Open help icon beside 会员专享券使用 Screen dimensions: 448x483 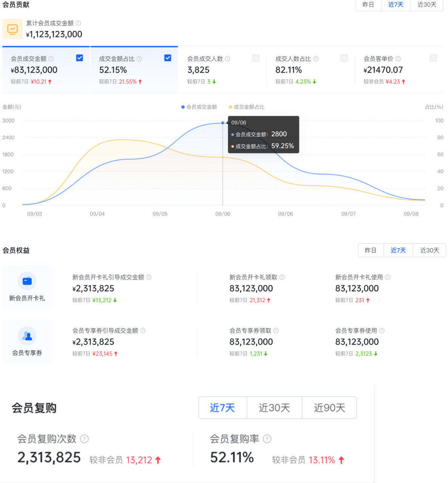[382, 331]
